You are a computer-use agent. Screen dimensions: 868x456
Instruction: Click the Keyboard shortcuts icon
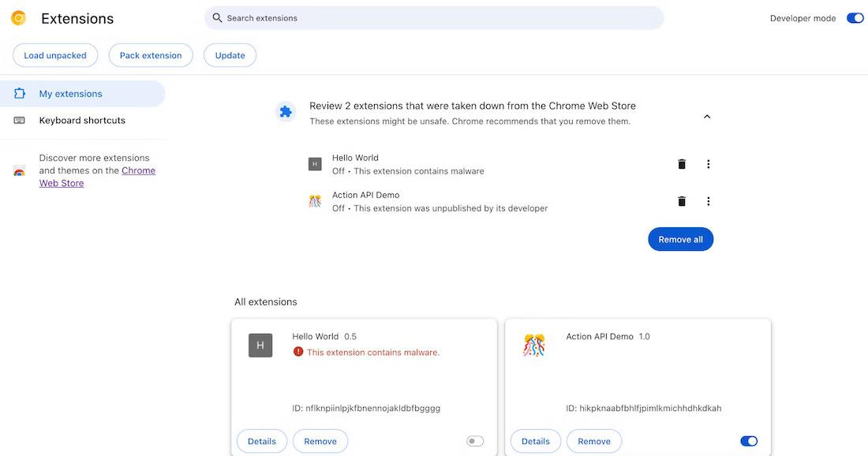pyautogui.click(x=20, y=119)
